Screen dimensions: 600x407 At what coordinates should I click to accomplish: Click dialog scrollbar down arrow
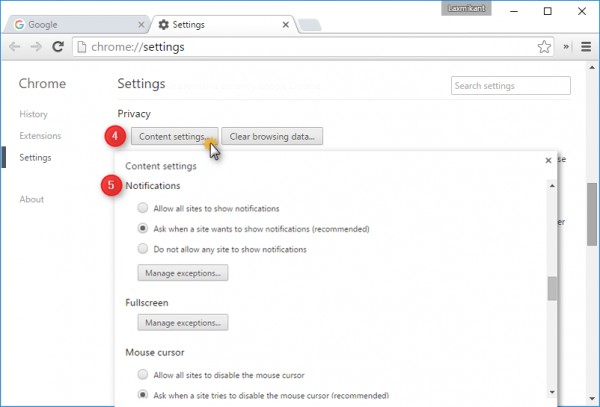[x=552, y=392]
